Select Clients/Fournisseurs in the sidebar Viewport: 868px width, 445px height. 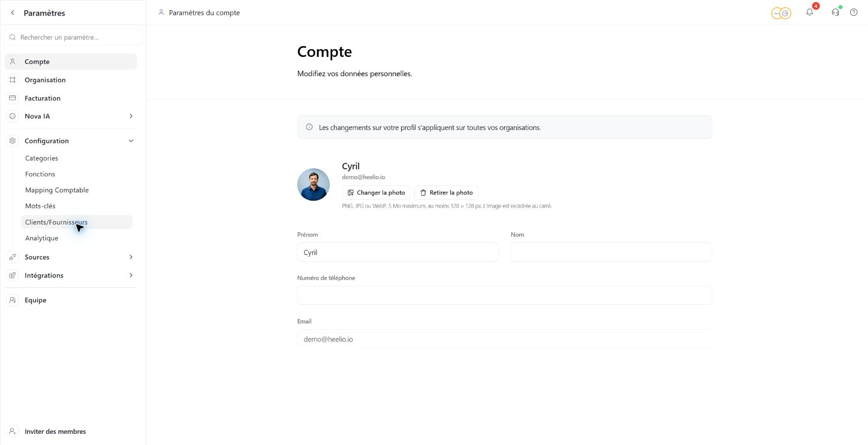coord(77,222)
